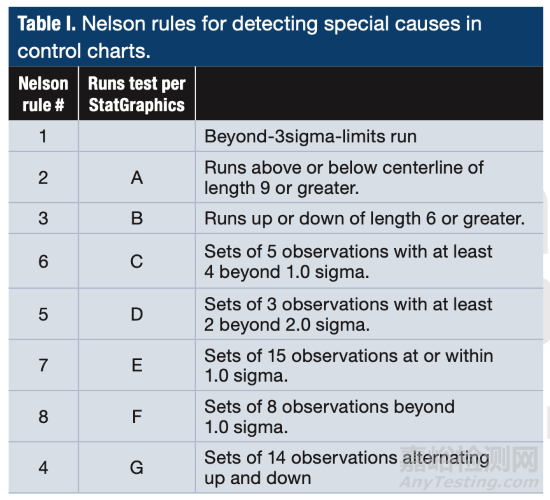Click runs test letter A cell

tap(137, 177)
